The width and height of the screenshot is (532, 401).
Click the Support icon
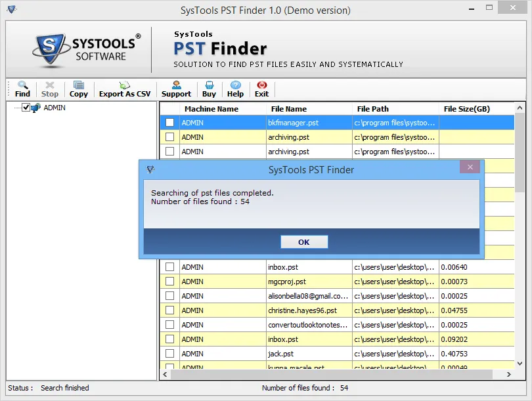pyautogui.click(x=176, y=89)
